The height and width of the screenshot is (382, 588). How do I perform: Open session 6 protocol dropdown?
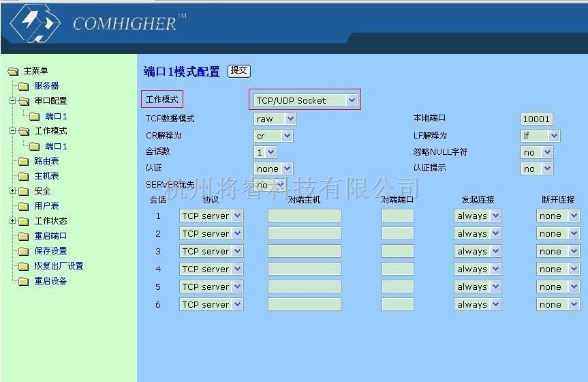(211, 305)
